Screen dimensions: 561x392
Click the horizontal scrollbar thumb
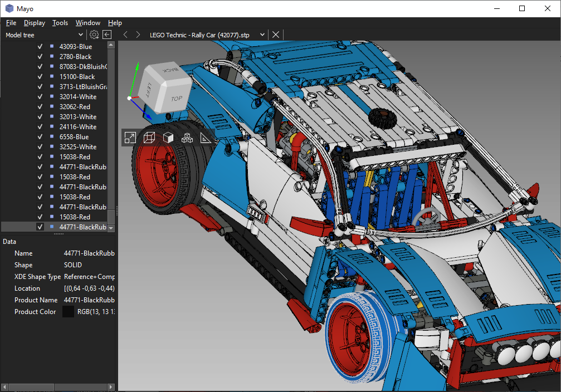(x=32, y=387)
